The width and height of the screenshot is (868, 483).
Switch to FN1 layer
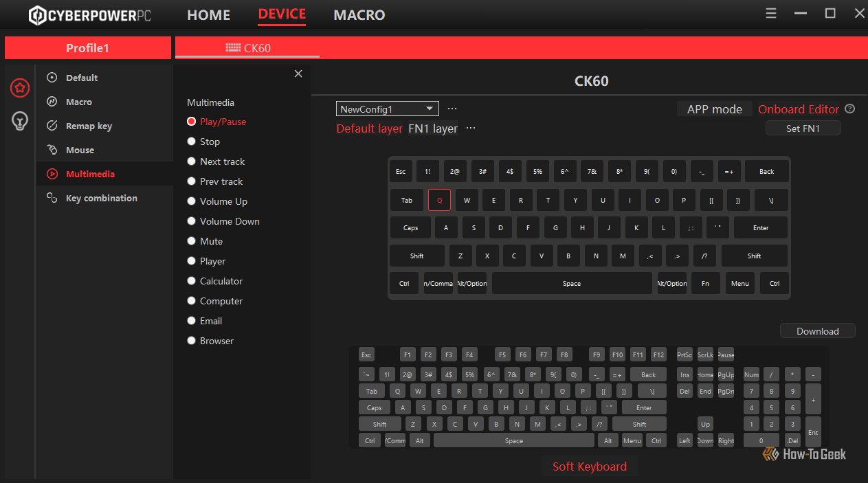coord(433,128)
